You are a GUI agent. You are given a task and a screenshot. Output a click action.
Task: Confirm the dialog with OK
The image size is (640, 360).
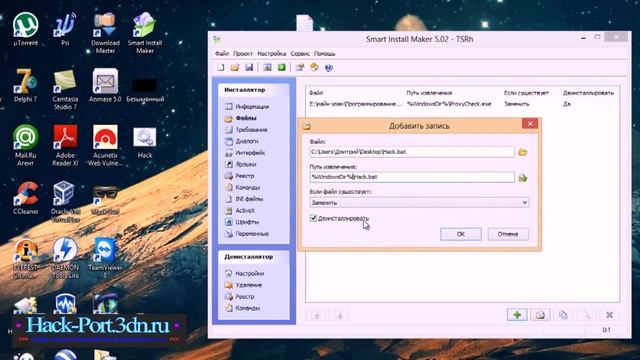pos(461,234)
